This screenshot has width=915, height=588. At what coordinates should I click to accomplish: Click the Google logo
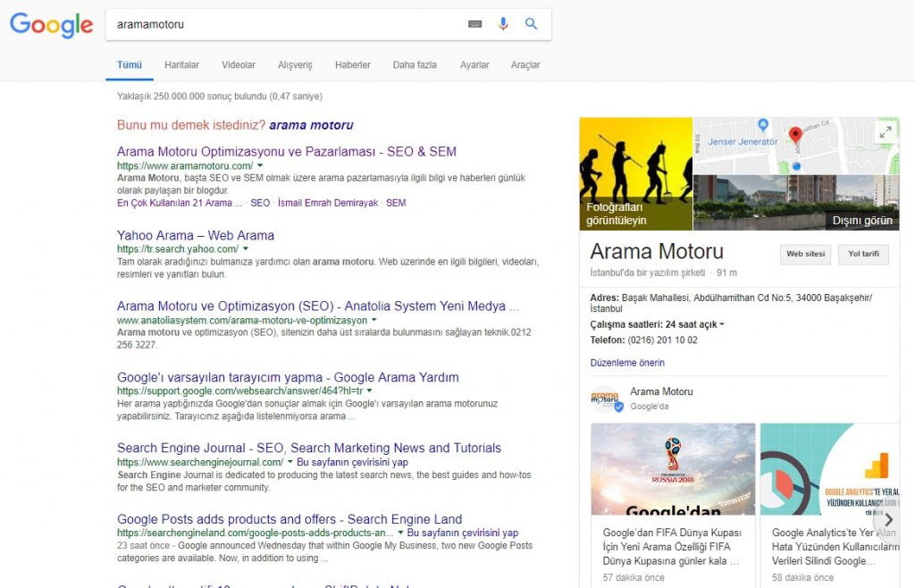(x=51, y=24)
